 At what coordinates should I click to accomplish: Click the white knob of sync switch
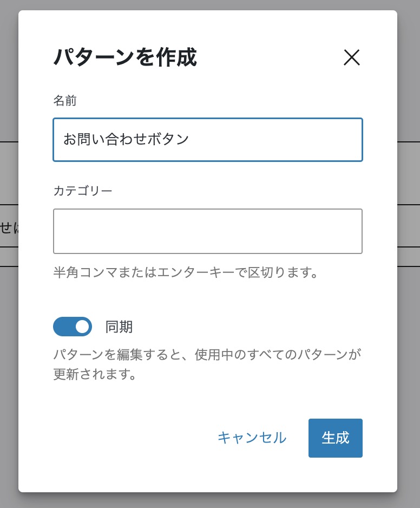[82, 327]
